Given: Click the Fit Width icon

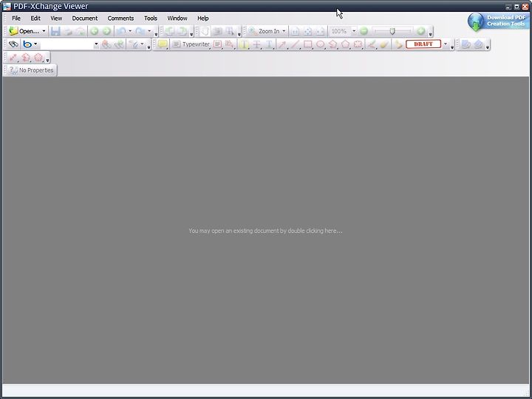Looking at the screenshot, I should (320, 31).
